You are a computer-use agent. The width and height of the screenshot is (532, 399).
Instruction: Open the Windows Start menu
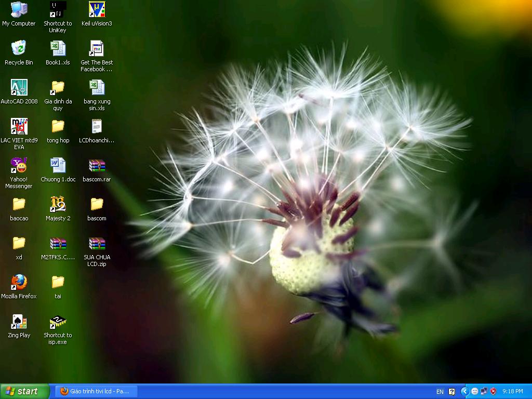click(x=25, y=391)
